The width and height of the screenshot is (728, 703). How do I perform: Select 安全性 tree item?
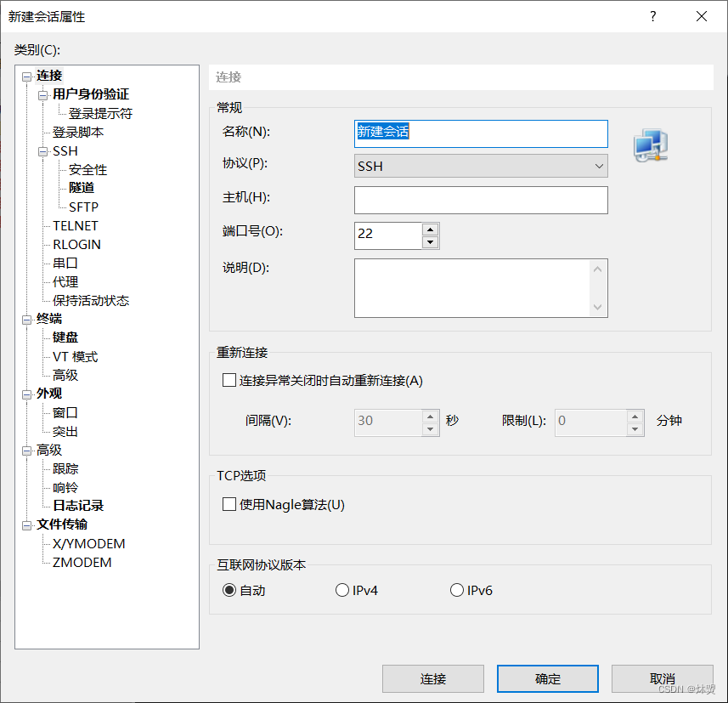87,170
